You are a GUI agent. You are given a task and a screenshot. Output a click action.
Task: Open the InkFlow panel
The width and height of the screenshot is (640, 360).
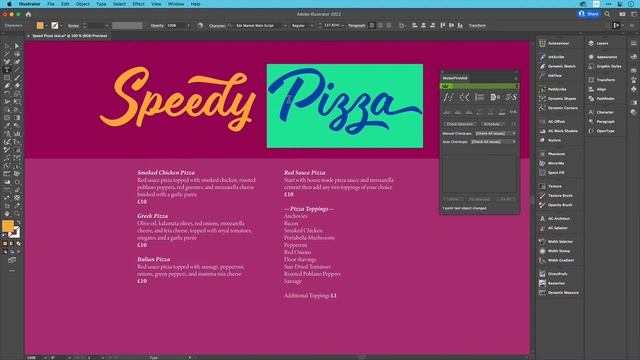551,76
